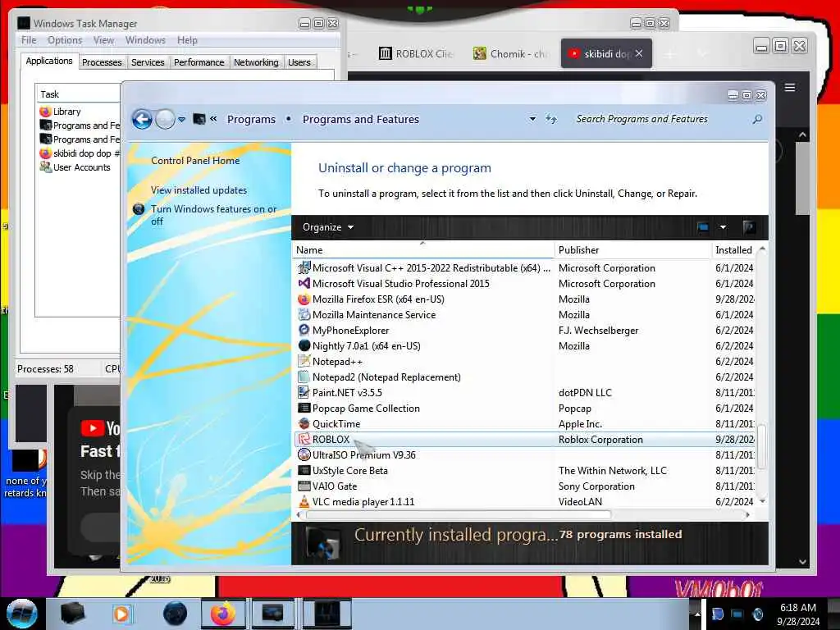Open Firefox hamburger menu icon
840x630 pixels.
coord(790,87)
